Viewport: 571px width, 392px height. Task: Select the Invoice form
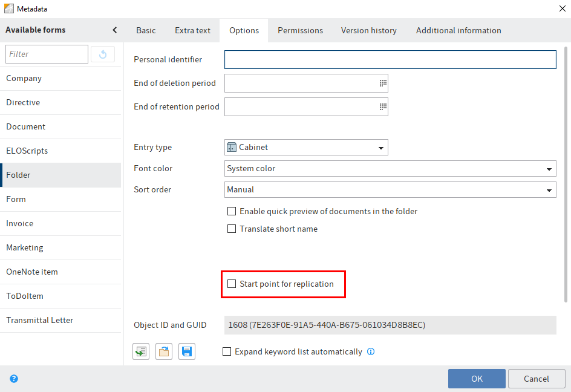(60, 223)
